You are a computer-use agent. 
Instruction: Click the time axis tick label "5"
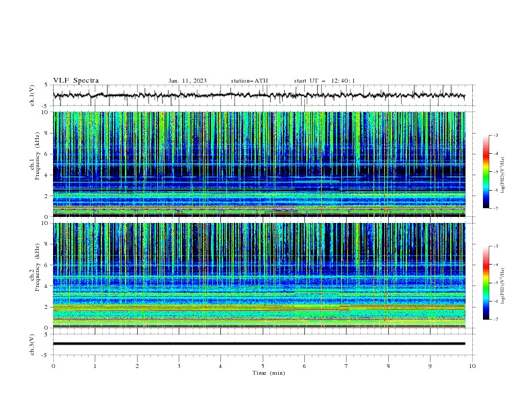click(x=263, y=366)
